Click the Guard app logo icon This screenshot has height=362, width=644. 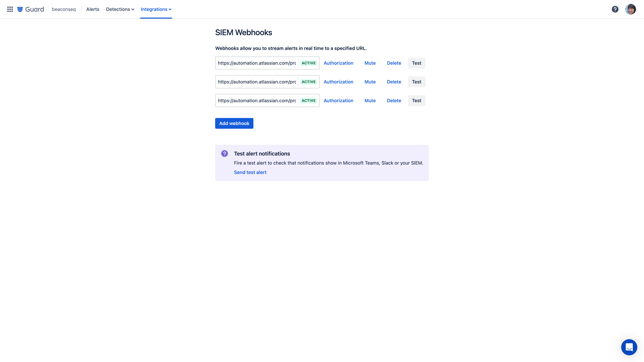[20, 9]
